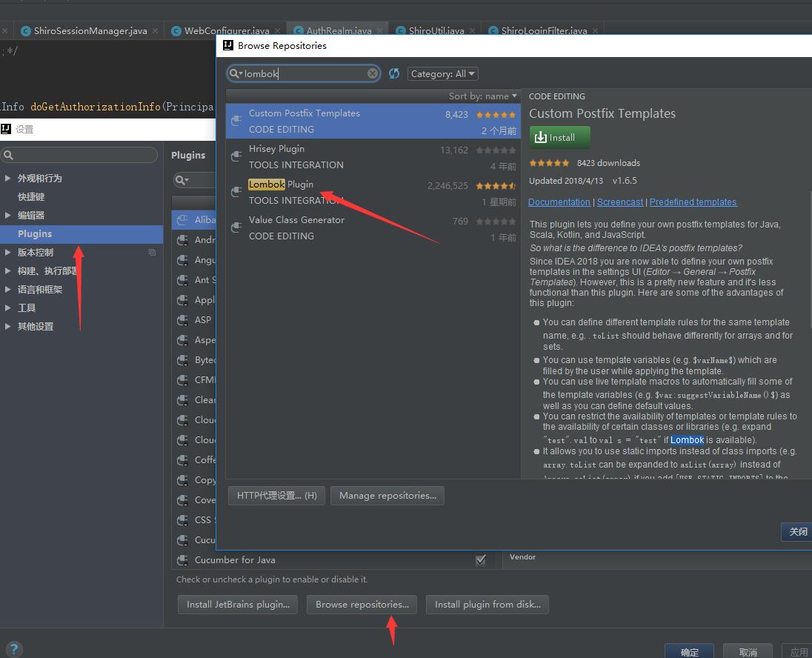
Task: Click the Settings sidebar search field
Action: point(79,155)
